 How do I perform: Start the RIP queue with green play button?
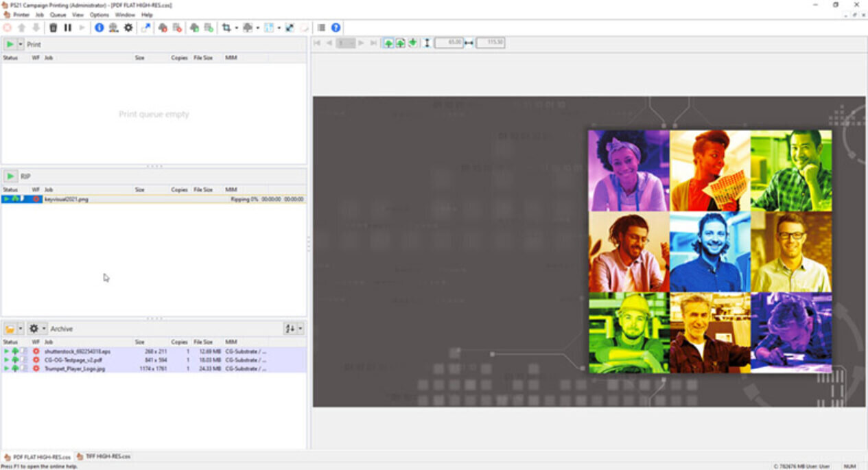tap(10, 176)
